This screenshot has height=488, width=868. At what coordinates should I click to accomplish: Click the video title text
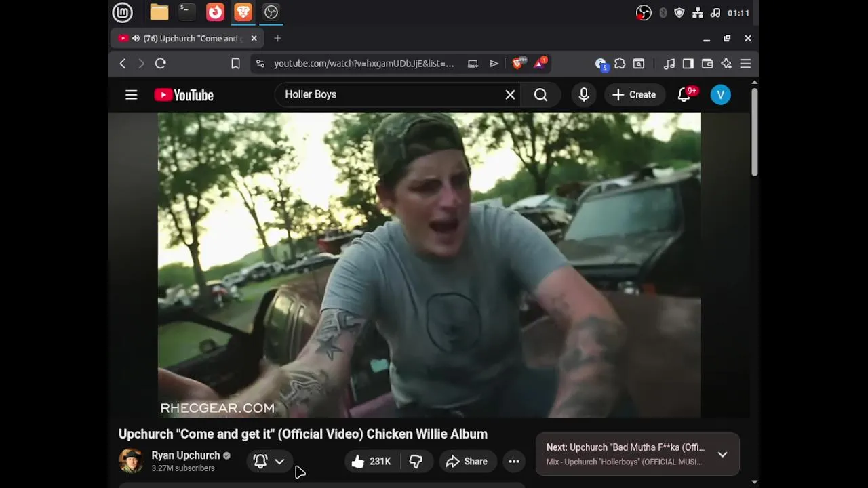(x=303, y=434)
